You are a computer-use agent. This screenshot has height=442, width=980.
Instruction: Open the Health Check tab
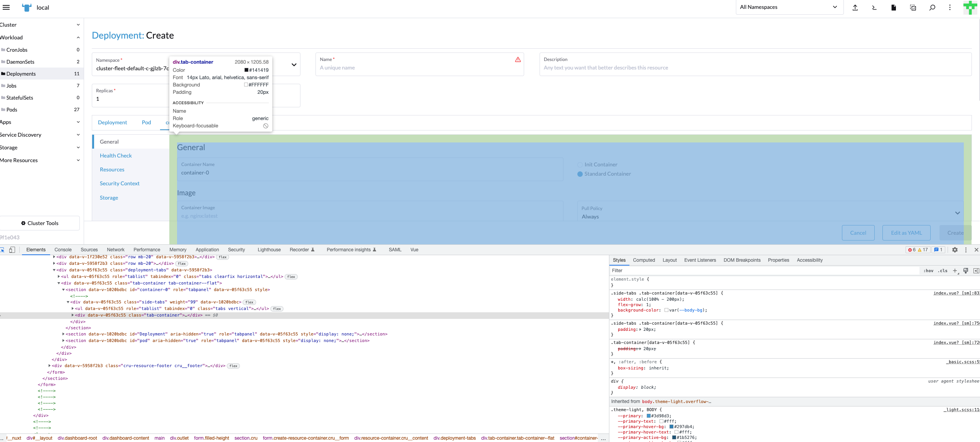click(115, 155)
